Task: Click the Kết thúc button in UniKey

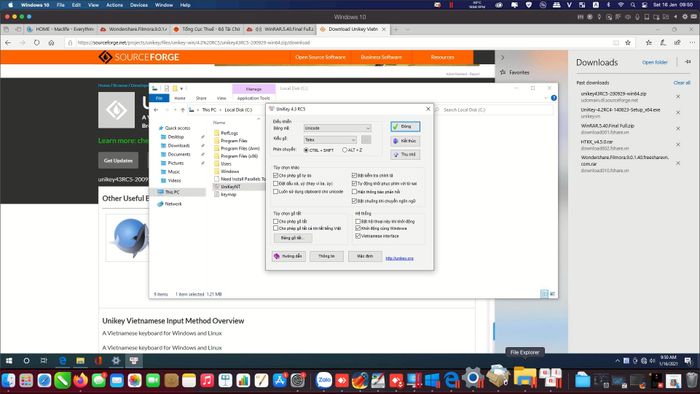Action: (405, 141)
